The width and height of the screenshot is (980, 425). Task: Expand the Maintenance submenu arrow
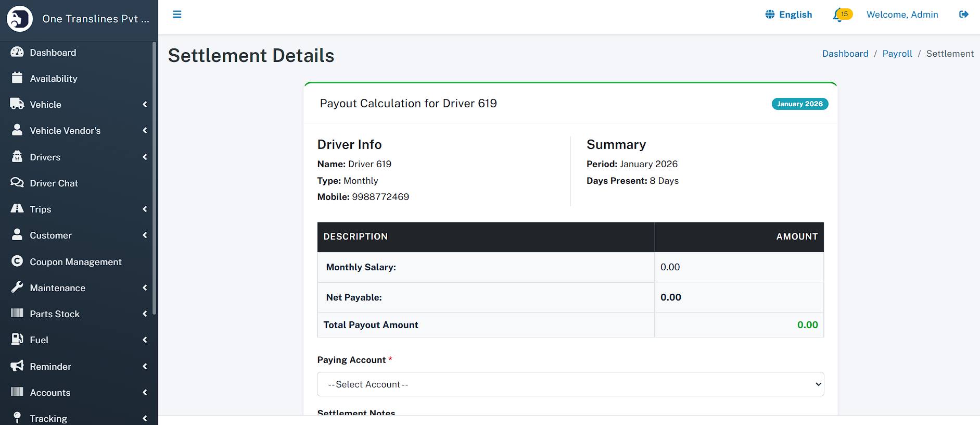coord(145,287)
